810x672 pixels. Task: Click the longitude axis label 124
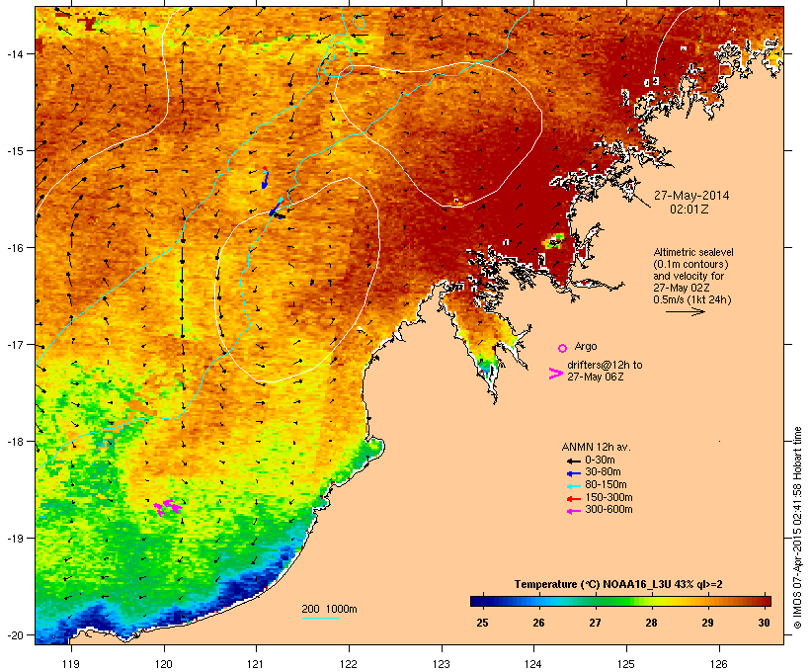pyautogui.click(x=533, y=663)
